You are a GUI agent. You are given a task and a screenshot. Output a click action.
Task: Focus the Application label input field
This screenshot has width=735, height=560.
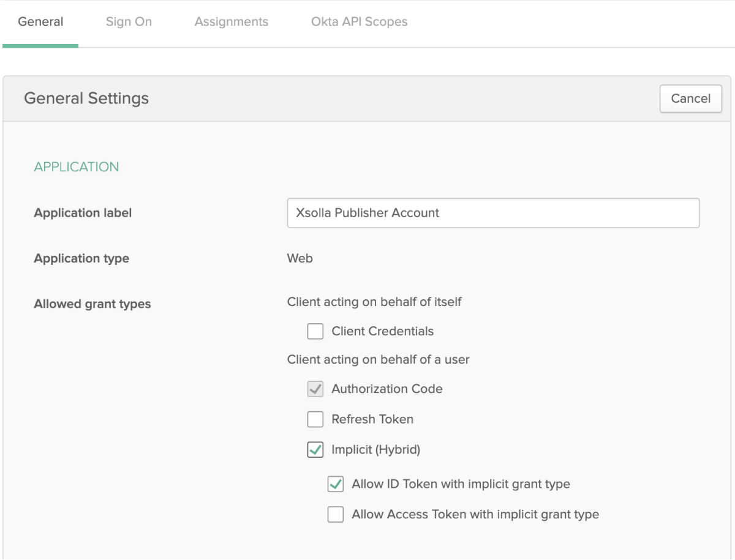492,213
